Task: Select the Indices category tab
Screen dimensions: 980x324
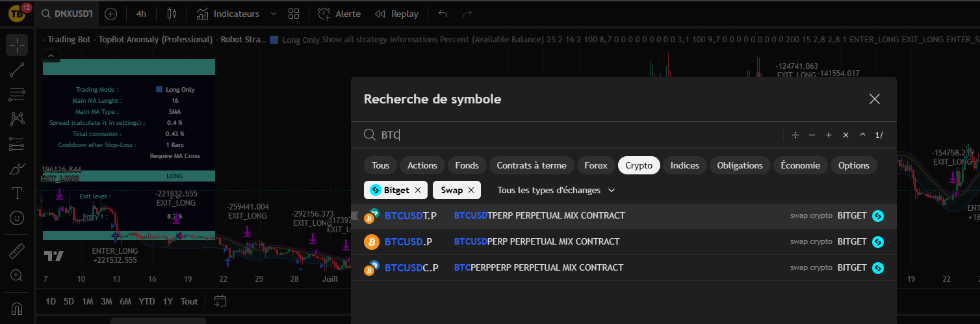Action: coord(684,165)
